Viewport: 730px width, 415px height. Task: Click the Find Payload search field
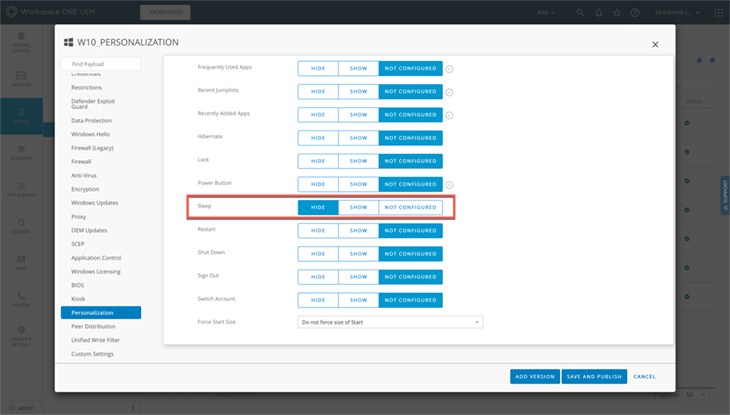[x=100, y=64]
